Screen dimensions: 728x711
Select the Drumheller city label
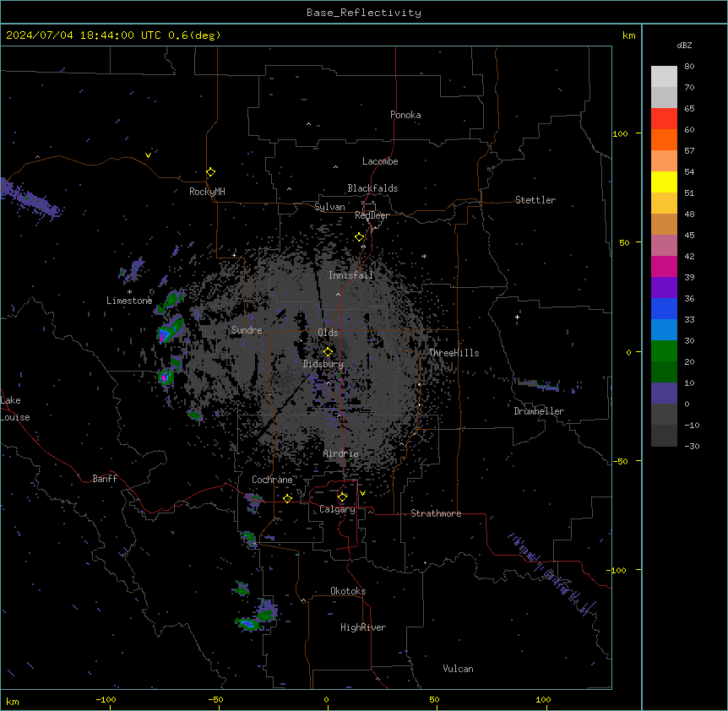point(539,411)
